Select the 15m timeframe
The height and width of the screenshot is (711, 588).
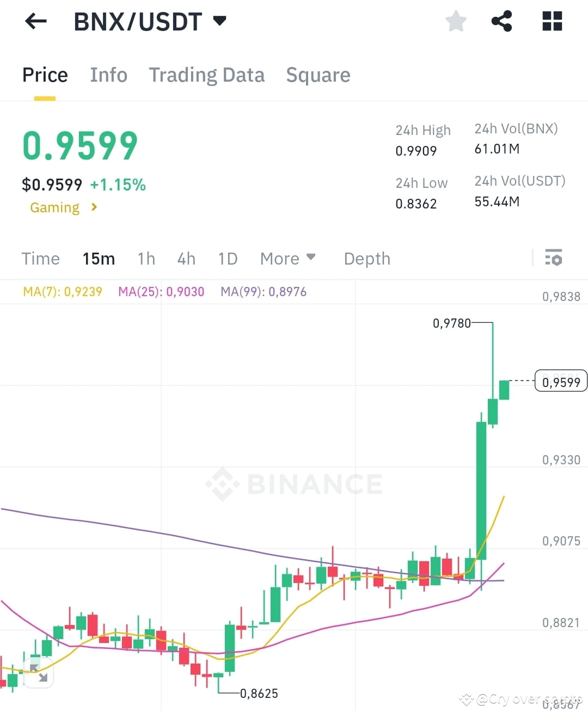point(99,258)
